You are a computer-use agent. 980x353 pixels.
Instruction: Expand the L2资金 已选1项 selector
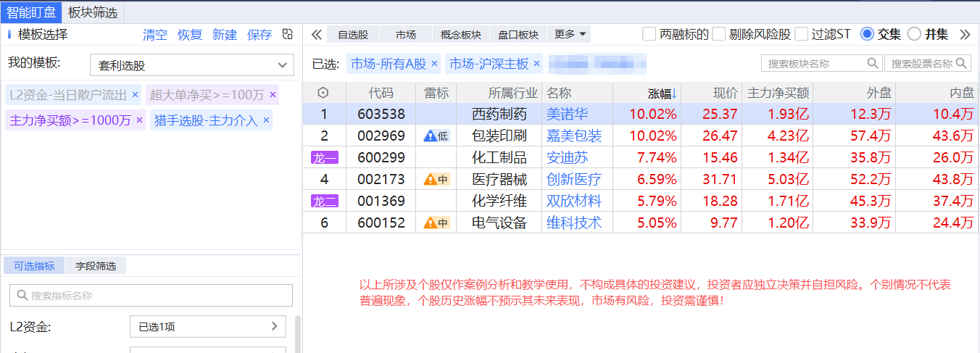click(x=207, y=327)
